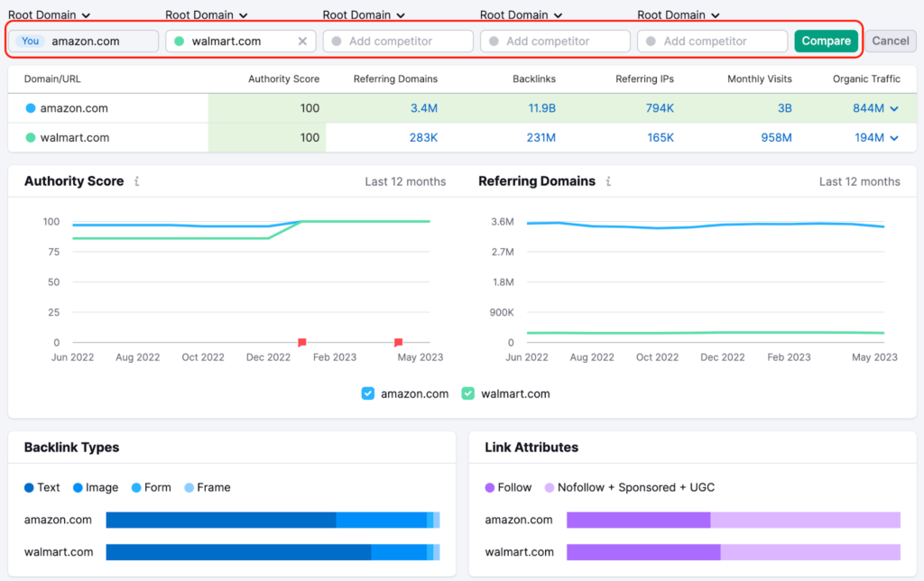Open amazon.com Referring Domains 3.4M link

(424, 108)
